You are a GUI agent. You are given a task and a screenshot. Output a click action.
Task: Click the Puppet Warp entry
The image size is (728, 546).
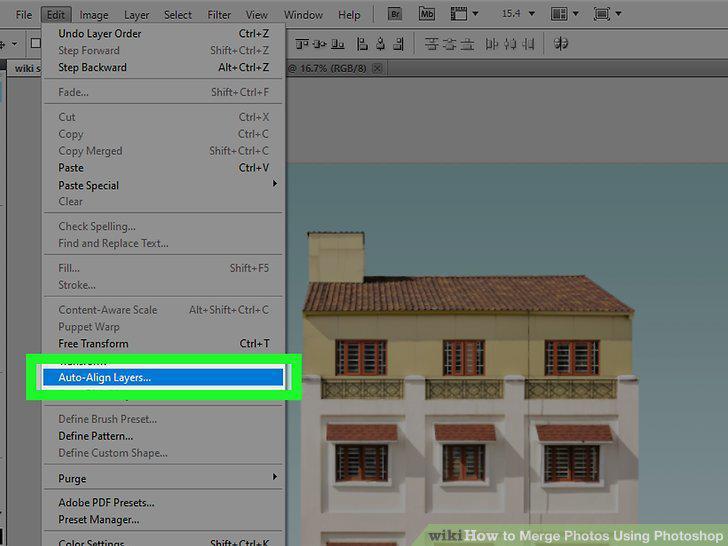coord(164,327)
